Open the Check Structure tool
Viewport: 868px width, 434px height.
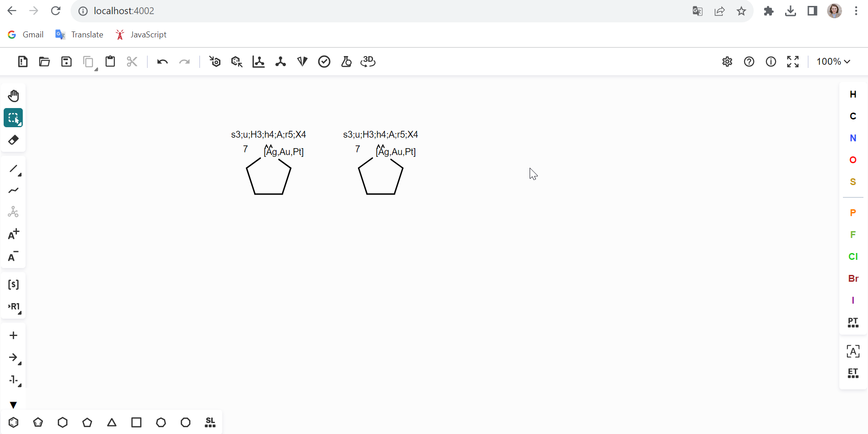[x=324, y=62]
